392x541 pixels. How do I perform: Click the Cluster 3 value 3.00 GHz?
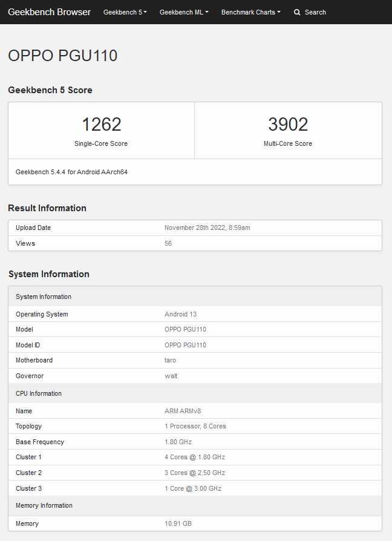193,488
